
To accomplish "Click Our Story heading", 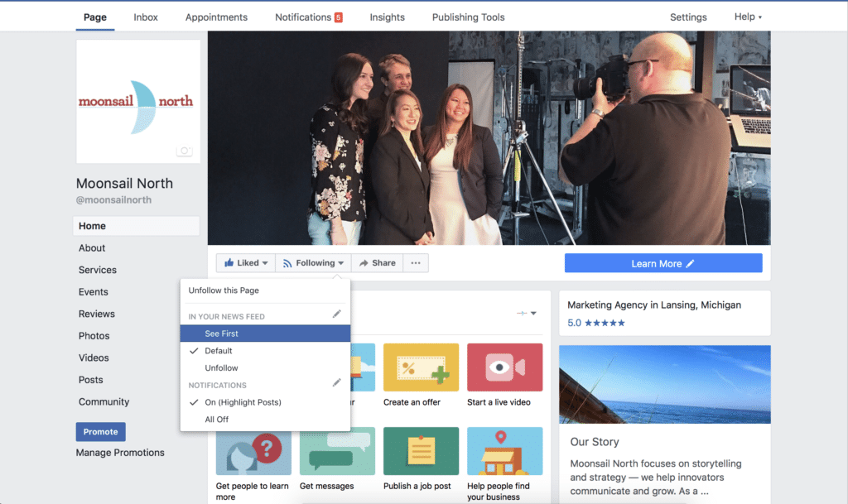I will [595, 442].
